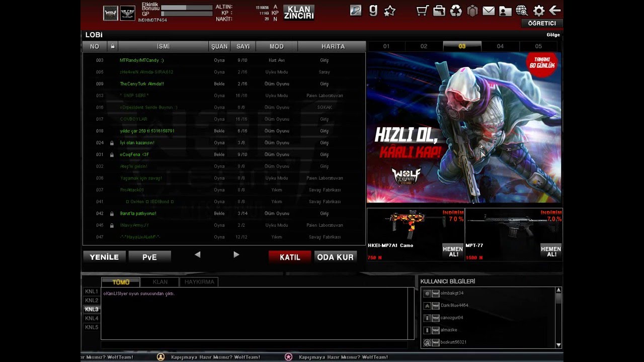This screenshot has width=644, height=362.
Task: Click the rank insignia badge in top bar
Action: (x=127, y=13)
